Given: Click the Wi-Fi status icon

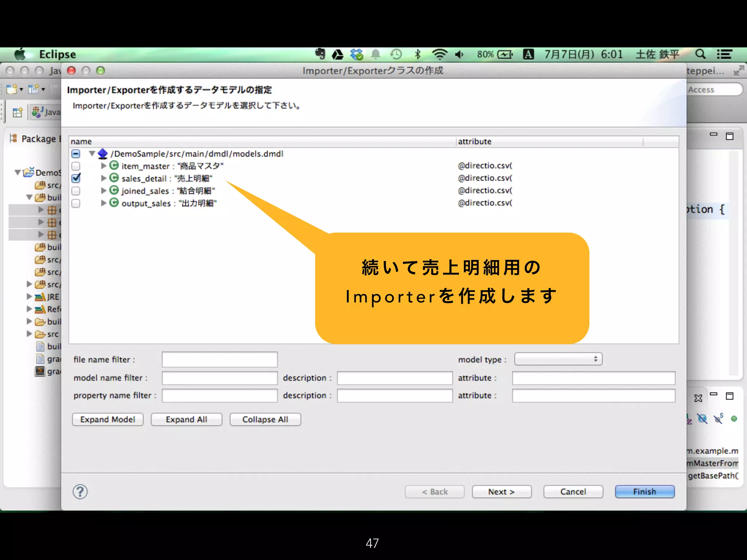Looking at the screenshot, I should point(439,54).
